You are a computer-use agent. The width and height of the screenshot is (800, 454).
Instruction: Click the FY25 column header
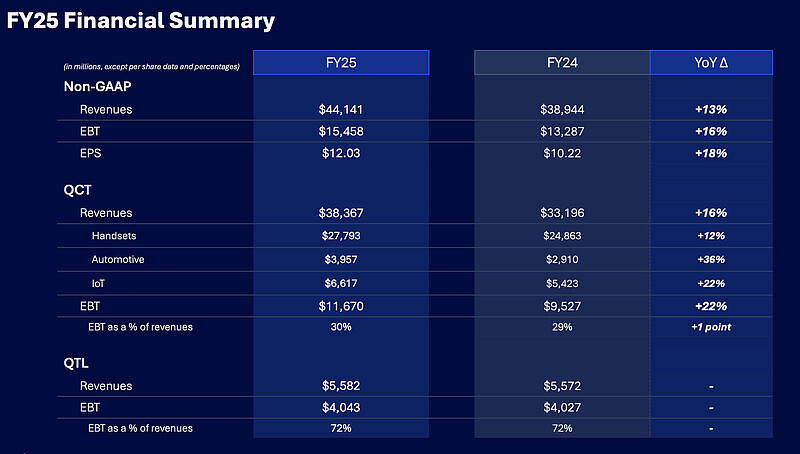[341, 62]
